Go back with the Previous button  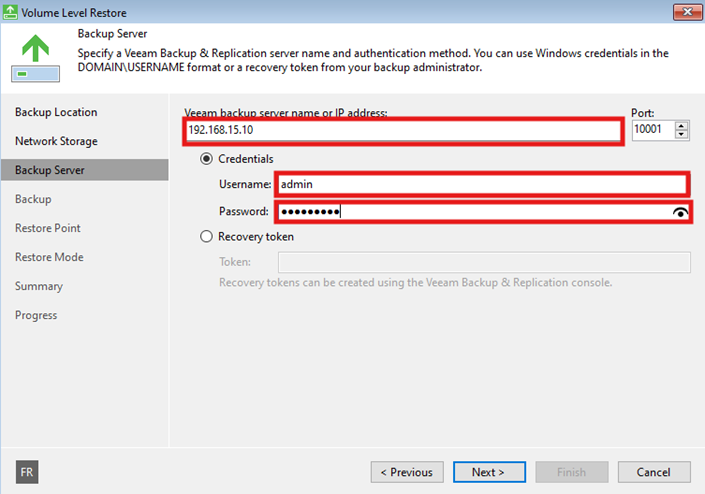[x=407, y=472]
